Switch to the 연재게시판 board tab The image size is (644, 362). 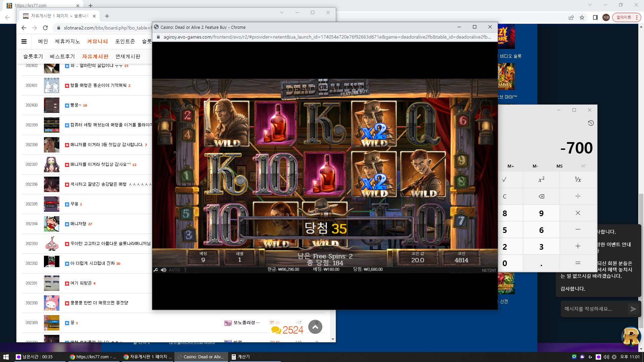[128, 57]
